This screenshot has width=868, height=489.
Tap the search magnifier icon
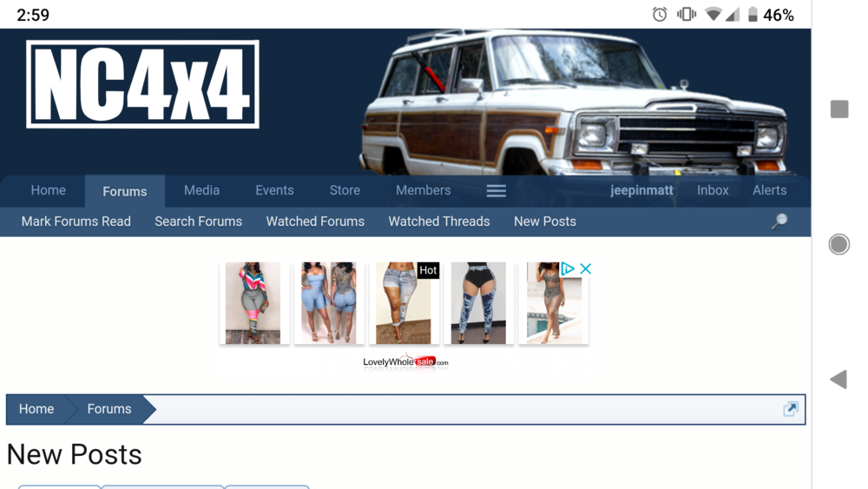click(x=779, y=221)
